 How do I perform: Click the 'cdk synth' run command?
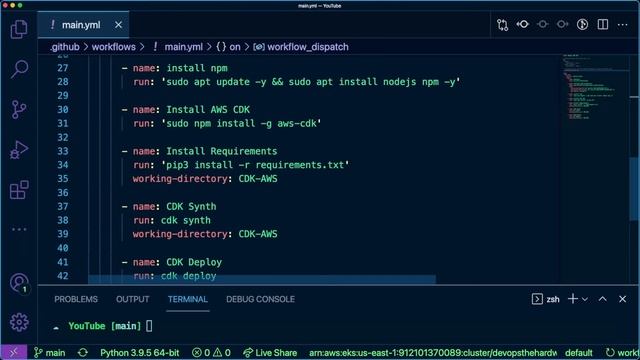(x=186, y=220)
